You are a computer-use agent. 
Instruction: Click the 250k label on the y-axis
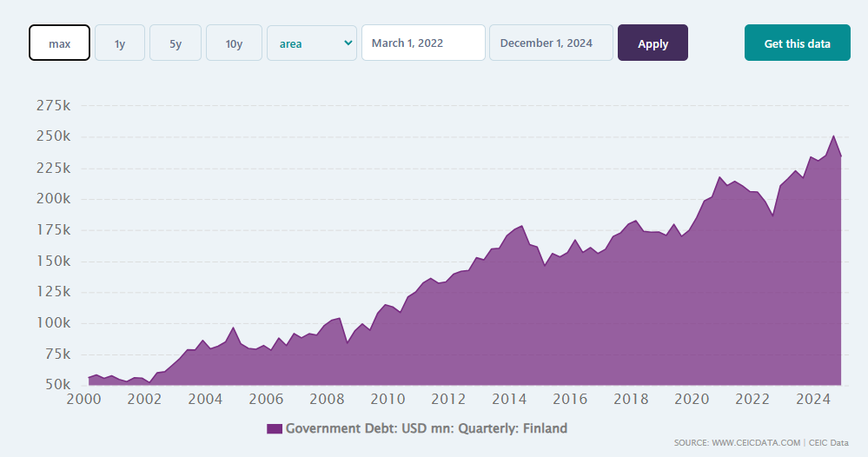tap(54, 137)
